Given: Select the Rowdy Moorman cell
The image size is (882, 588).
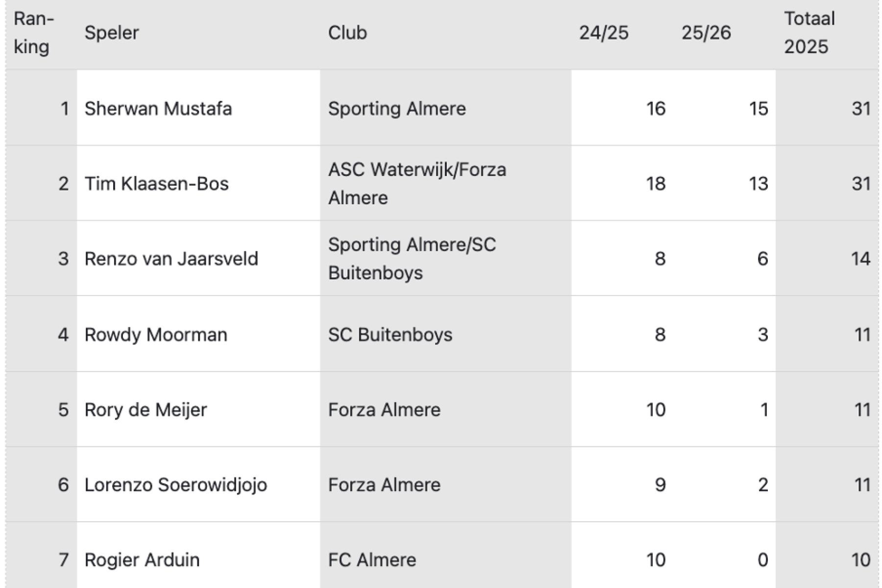Looking at the screenshot, I should (x=156, y=335).
